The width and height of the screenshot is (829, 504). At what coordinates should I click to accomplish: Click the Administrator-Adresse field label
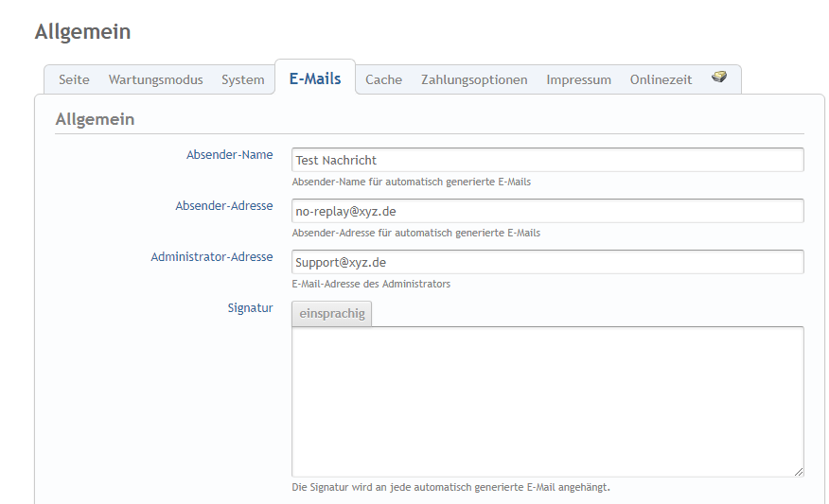[x=211, y=257]
